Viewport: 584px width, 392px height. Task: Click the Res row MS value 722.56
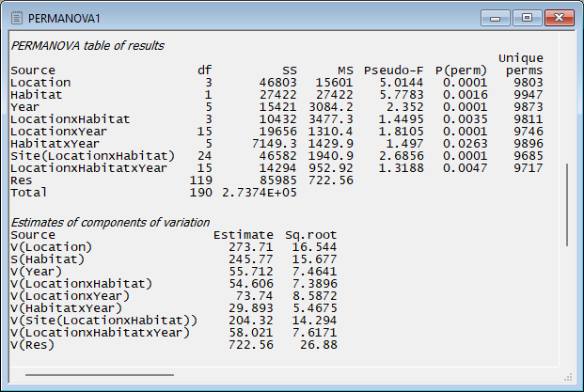pos(334,180)
